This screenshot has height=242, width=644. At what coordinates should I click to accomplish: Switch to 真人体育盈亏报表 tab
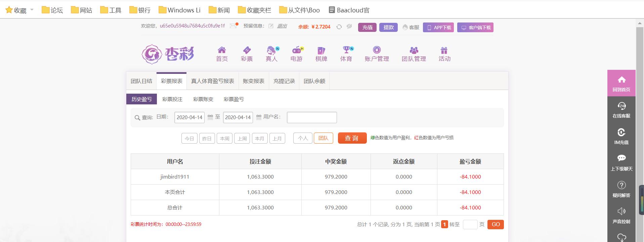click(x=213, y=81)
